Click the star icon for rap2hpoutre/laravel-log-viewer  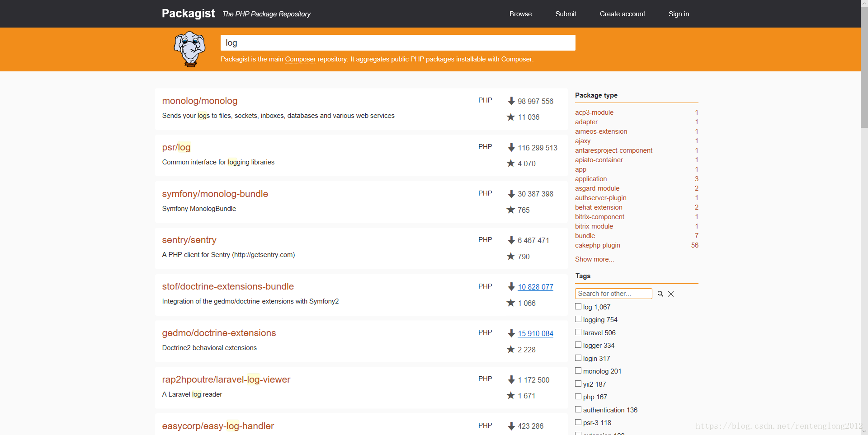coord(511,395)
